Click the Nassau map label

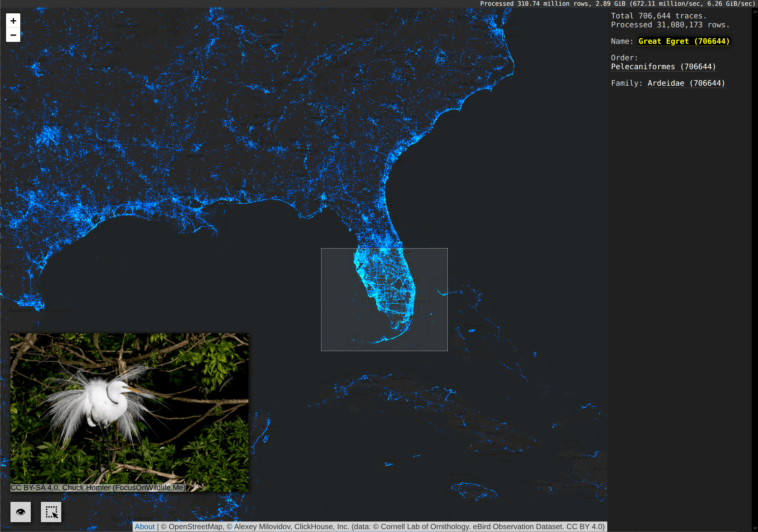473,325
